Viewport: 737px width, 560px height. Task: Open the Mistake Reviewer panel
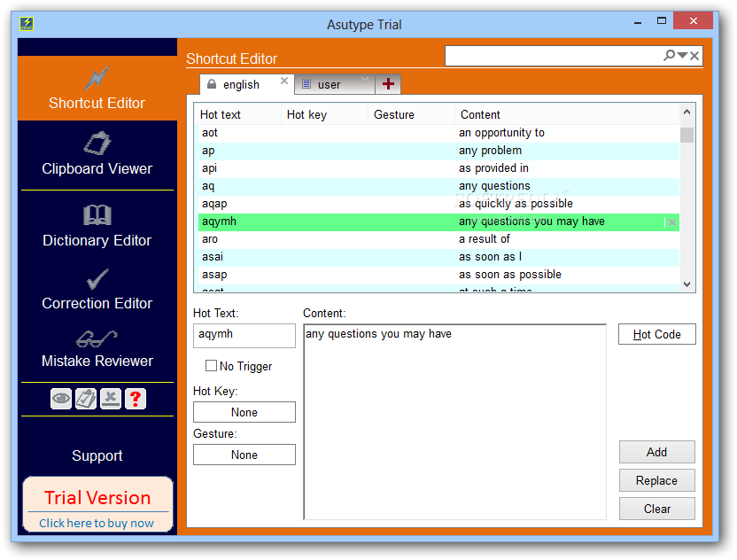coord(97,350)
